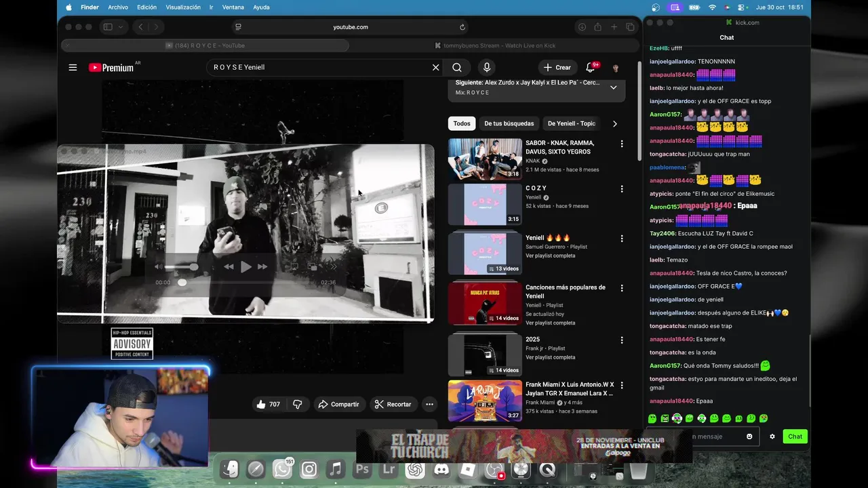Open the Ventana menu
Image resolution: width=868 pixels, height=488 pixels.
(x=233, y=7)
